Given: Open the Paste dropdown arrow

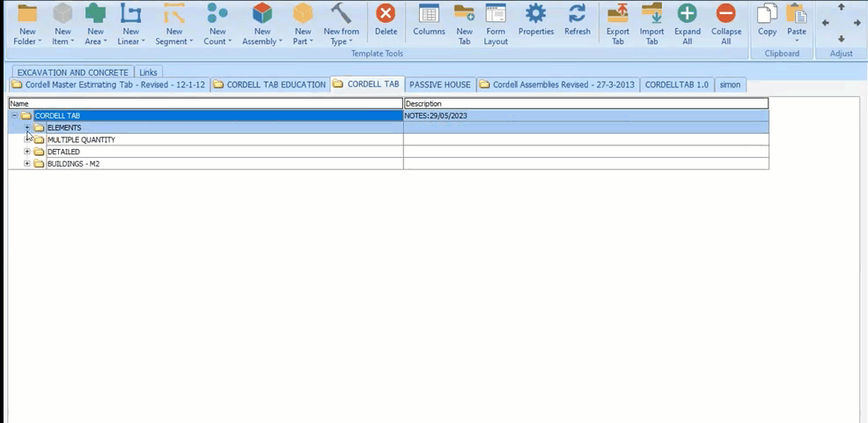Looking at the screenshot, I should click(x=798, y=41).
